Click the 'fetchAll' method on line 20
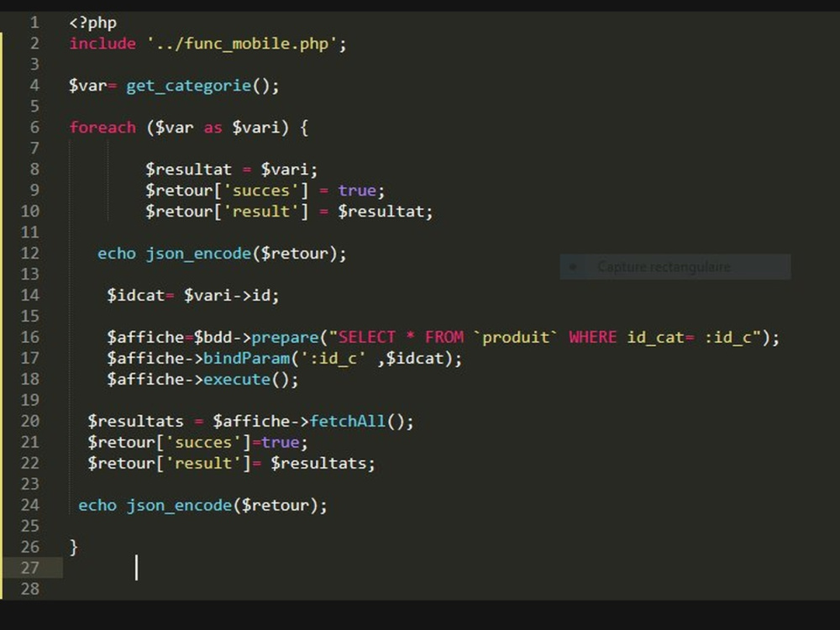The image size is (840, 630). (347, 421)
